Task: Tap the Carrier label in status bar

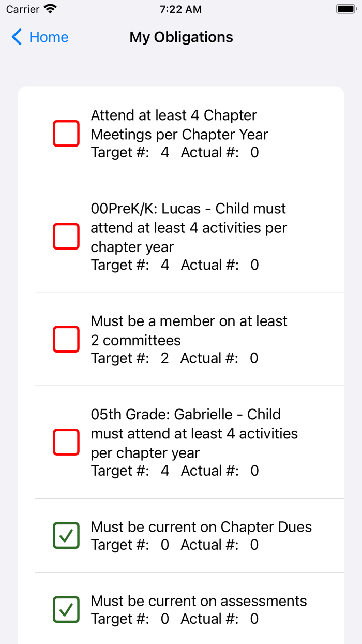Action: (23, 9)
